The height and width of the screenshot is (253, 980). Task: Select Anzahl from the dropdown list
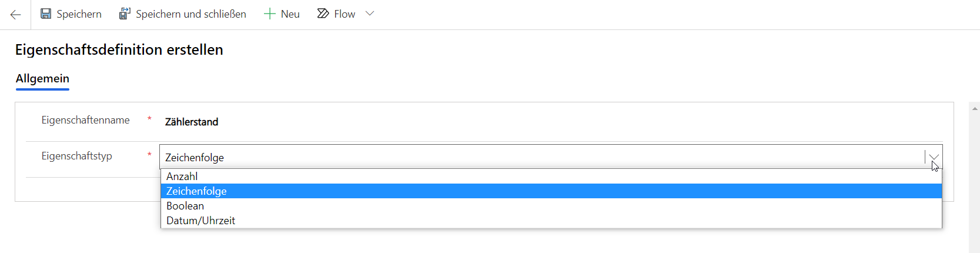[x=182, y=177]
